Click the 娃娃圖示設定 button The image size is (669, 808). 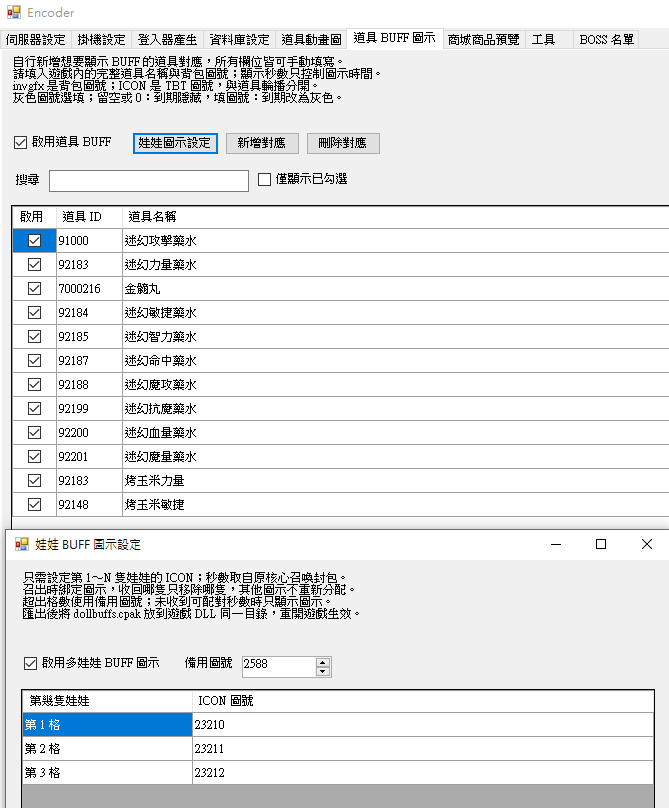click(175, 143)
